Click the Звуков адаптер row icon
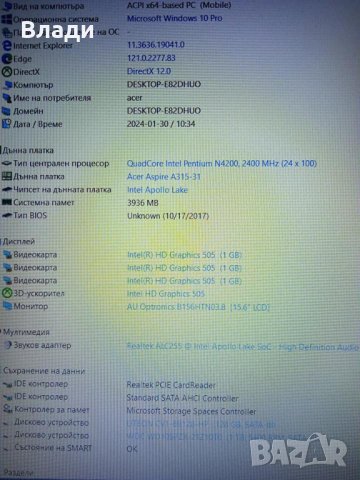The image size is (360, 480). point(8,345)
